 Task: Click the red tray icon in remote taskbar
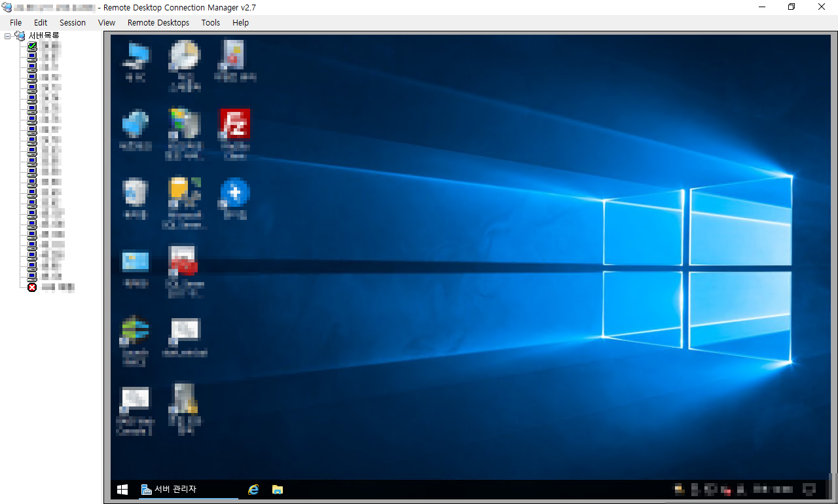point(726,490)
